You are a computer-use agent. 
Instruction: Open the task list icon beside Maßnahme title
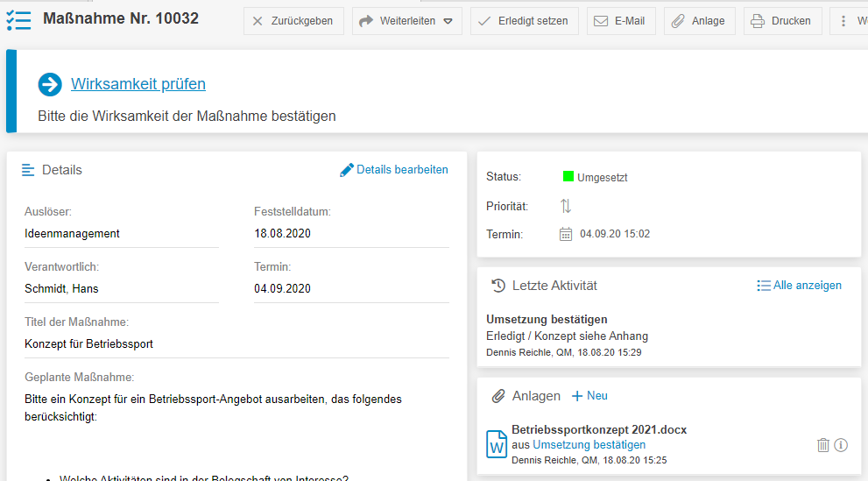pos(18,20)
